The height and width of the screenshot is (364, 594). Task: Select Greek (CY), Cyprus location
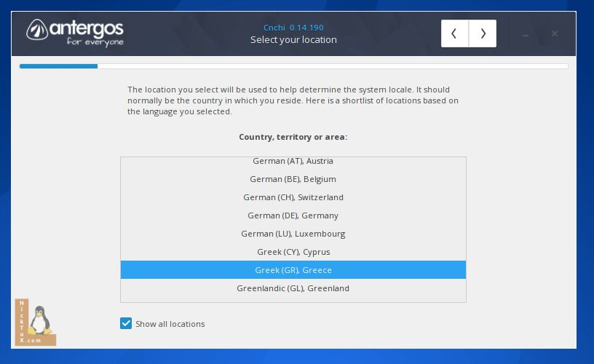coord(293,252)
